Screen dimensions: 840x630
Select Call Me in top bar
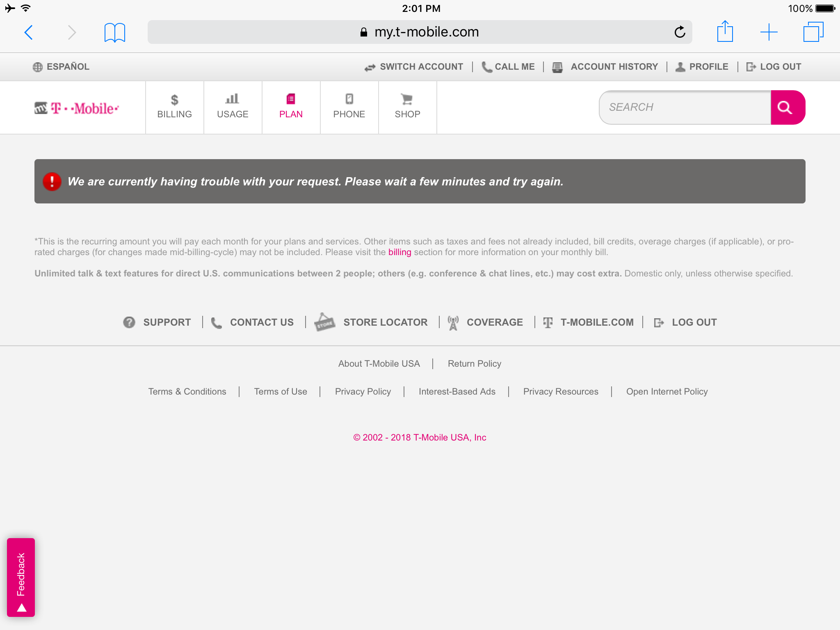coord(515,66)
